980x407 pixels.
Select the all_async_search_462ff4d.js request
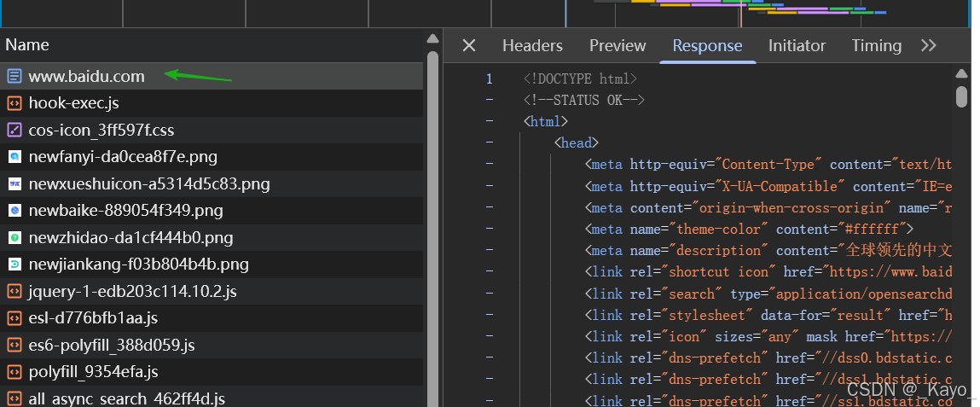(212, 397)
